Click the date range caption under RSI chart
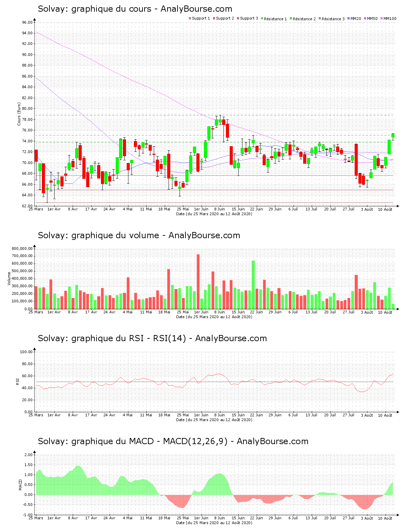The width and height of the screenshot is (412, 532). coord(214,420)
